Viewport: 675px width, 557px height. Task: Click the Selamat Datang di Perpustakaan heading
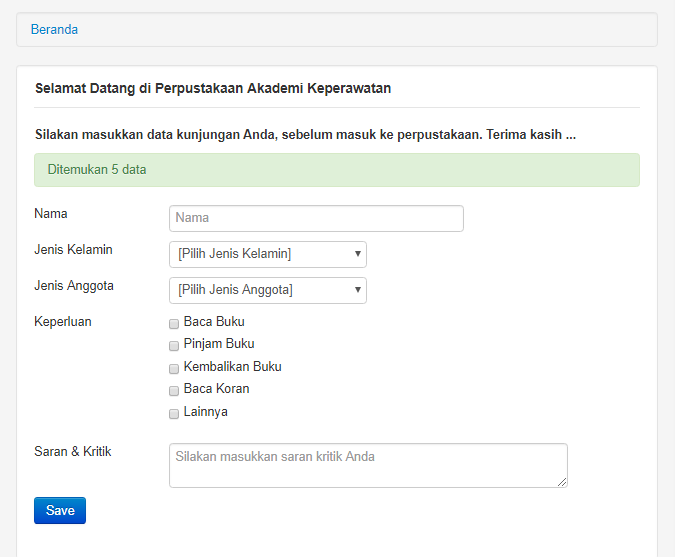[x=213, y=88]
